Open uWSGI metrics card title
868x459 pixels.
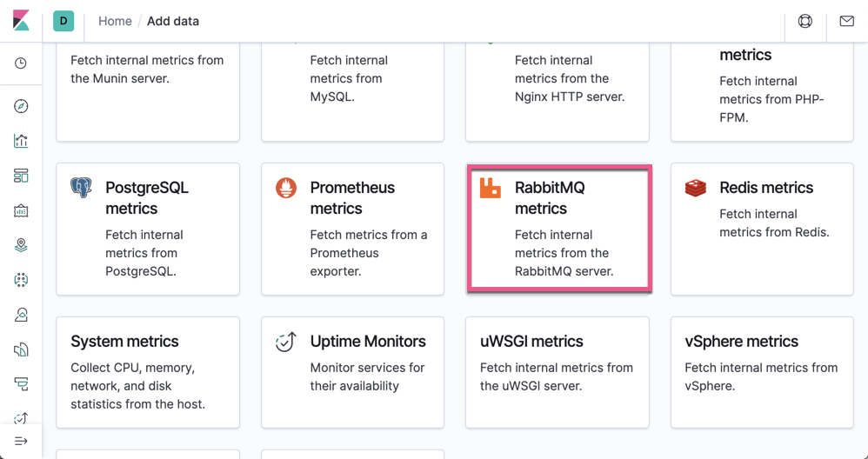[x=531, y=342]
